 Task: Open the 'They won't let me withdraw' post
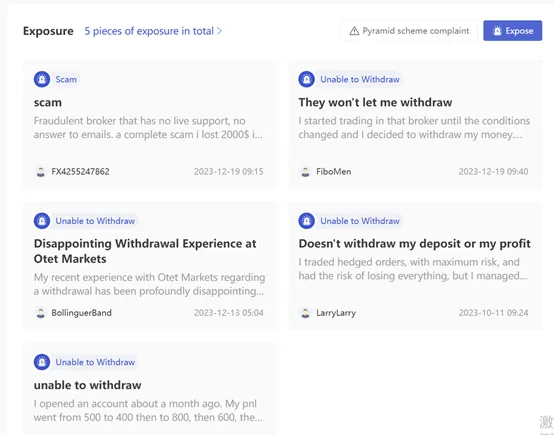click(375, 102)
